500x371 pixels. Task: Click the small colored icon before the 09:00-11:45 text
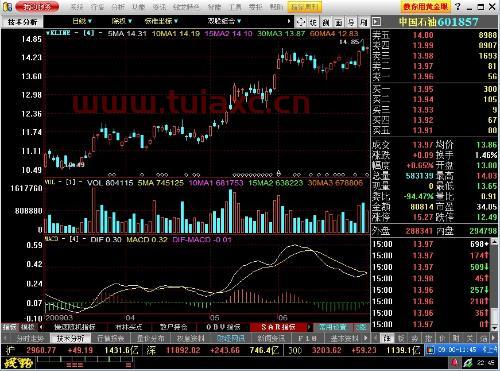(431, 350)
